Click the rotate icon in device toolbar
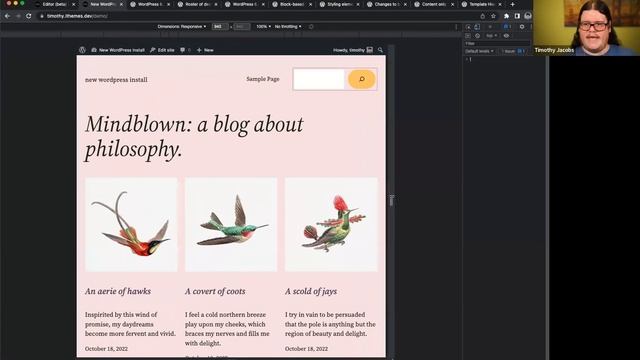 point(311,27)
